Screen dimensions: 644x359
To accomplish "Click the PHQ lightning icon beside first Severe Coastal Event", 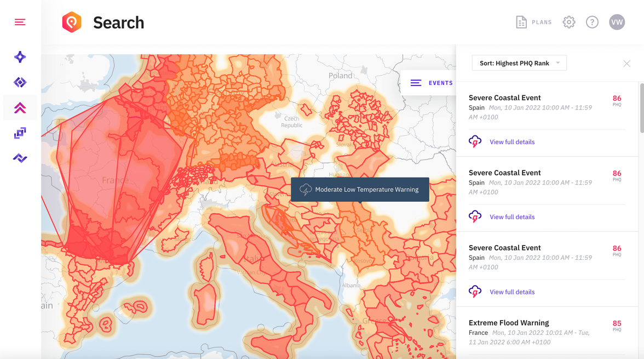I will [x=475, y=141].
